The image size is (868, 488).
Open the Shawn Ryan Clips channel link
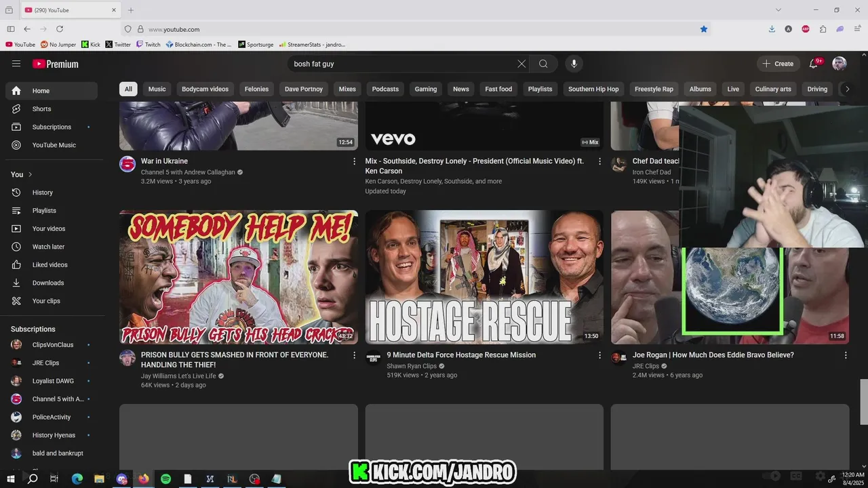pyautogui.click(x=412, y=366)
